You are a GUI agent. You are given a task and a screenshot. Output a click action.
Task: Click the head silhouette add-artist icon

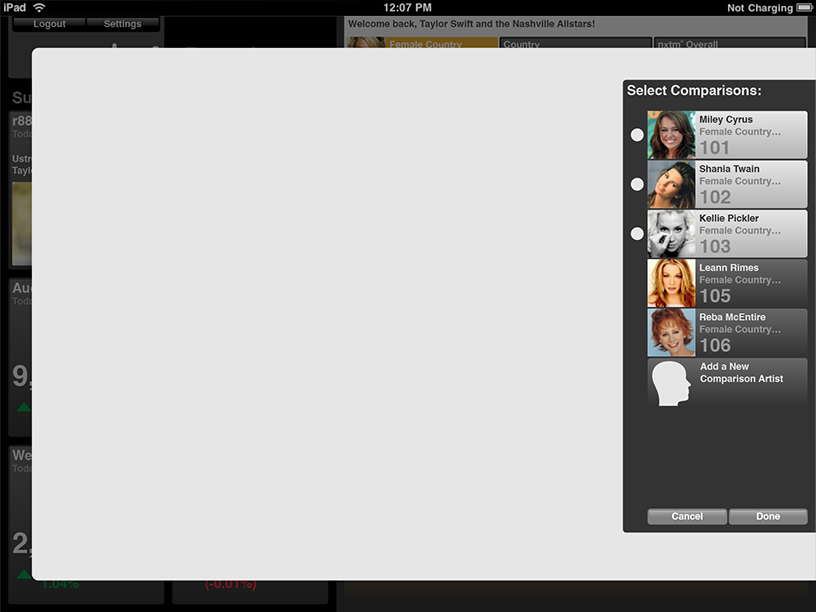tap(671, 383)
